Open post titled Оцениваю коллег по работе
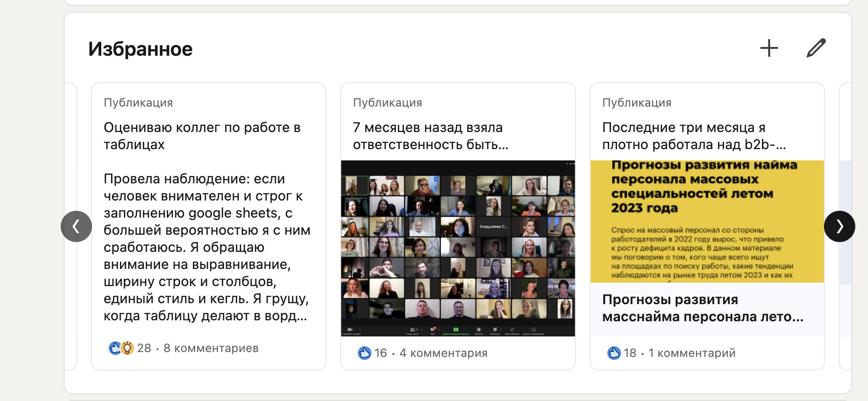Viewport: 868px width, 401px height. pos(202,136)
